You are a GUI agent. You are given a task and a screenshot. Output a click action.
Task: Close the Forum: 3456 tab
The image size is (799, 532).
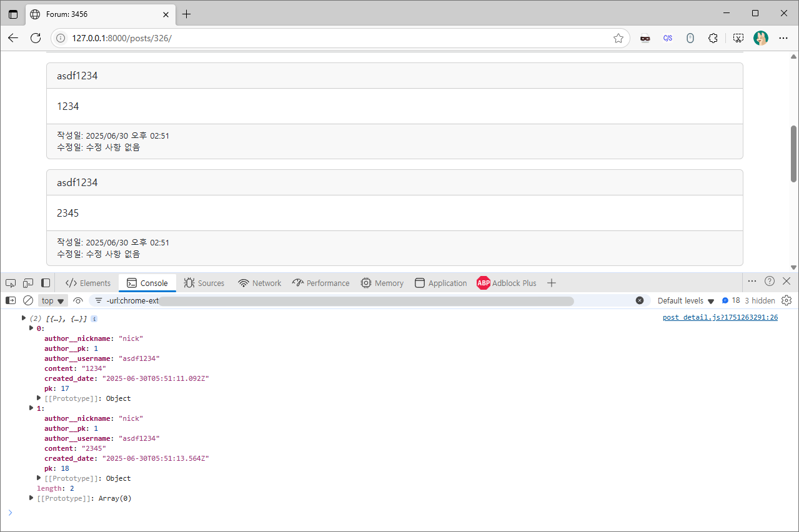point(166,14)
